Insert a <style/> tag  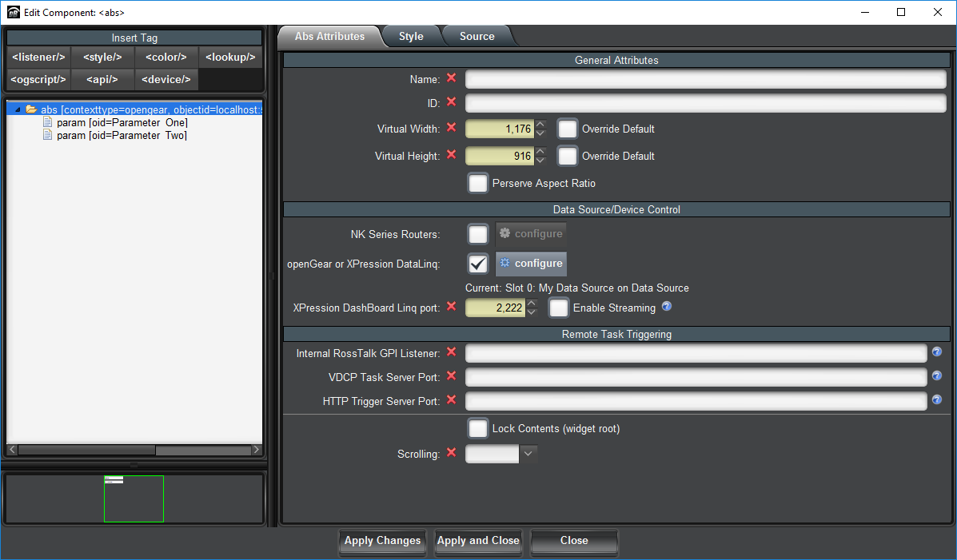point(102,57)
